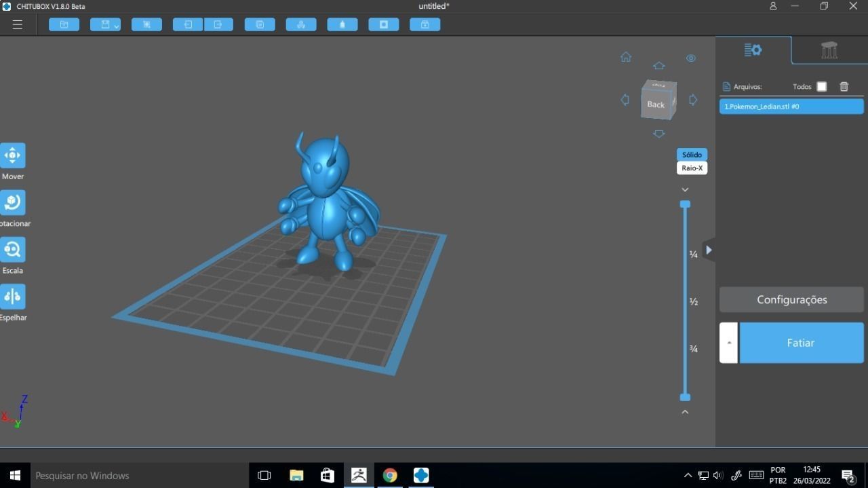Click layer slider track near ½ mark
This screenshot has width=868, height=488.
click(685, 301)
